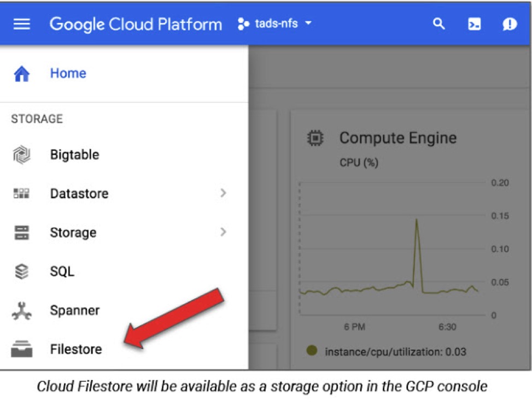Select Spanner menu entry

tap(75, 310)
